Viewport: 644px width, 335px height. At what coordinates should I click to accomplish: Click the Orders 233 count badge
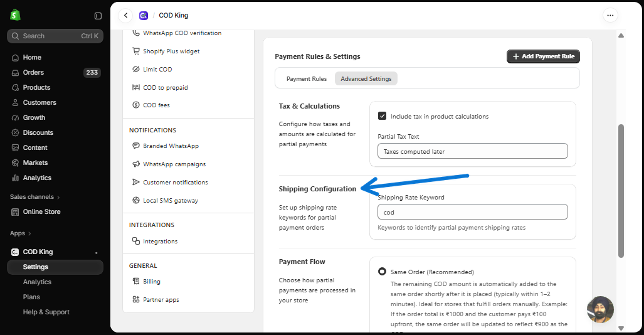[92, 72]
